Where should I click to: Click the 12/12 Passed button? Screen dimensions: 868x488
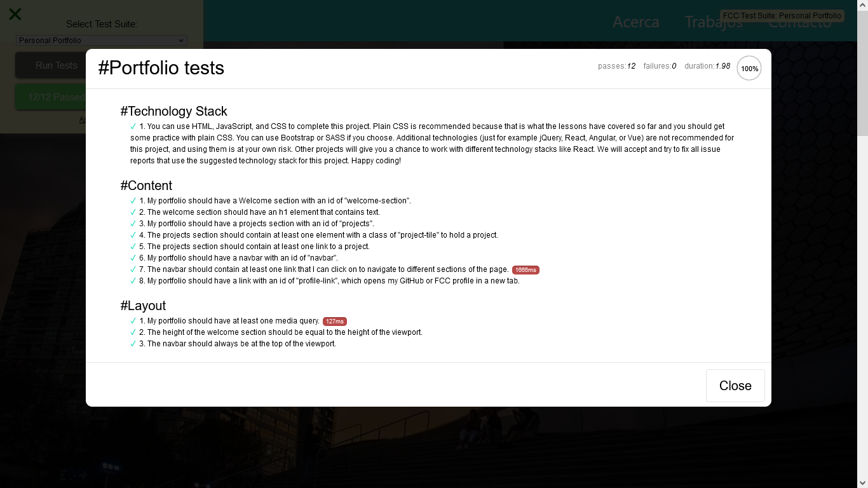(x=50, y=97)
